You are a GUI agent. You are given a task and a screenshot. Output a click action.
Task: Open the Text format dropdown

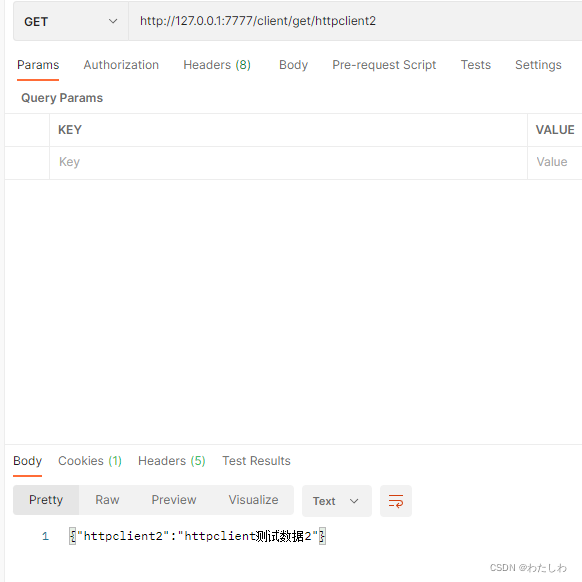click(x=337, y=501)
